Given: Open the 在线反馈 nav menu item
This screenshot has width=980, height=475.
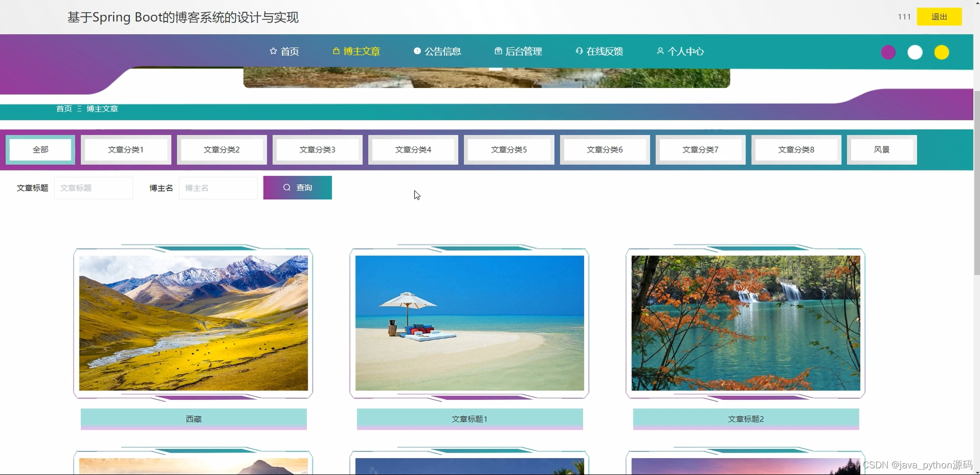Looking at the screenshot, I should pyautogui.click(x=599, y=51).
